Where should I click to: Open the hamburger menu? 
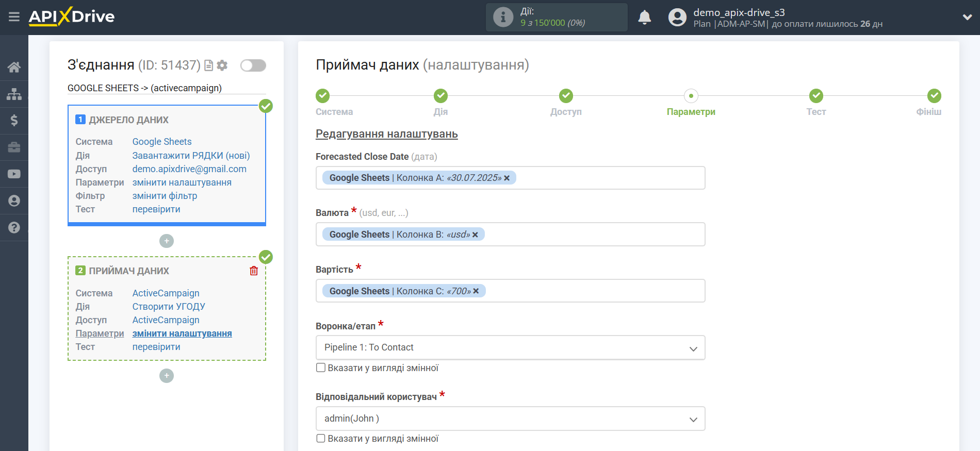coord(14,17)
